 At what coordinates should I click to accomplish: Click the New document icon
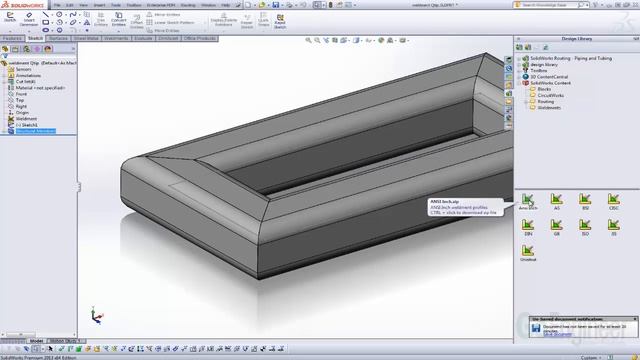click(x=248, y=5)
